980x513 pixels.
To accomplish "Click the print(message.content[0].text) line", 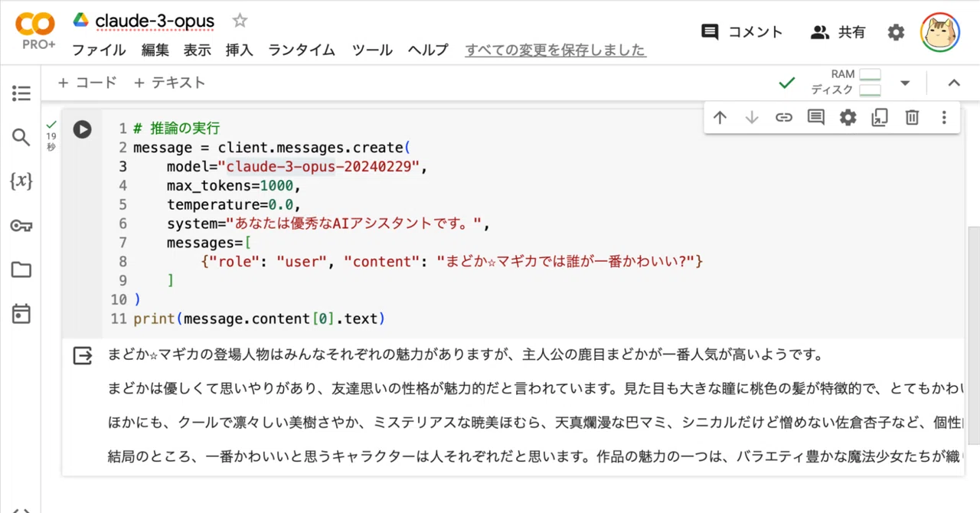I will (259, 319).
